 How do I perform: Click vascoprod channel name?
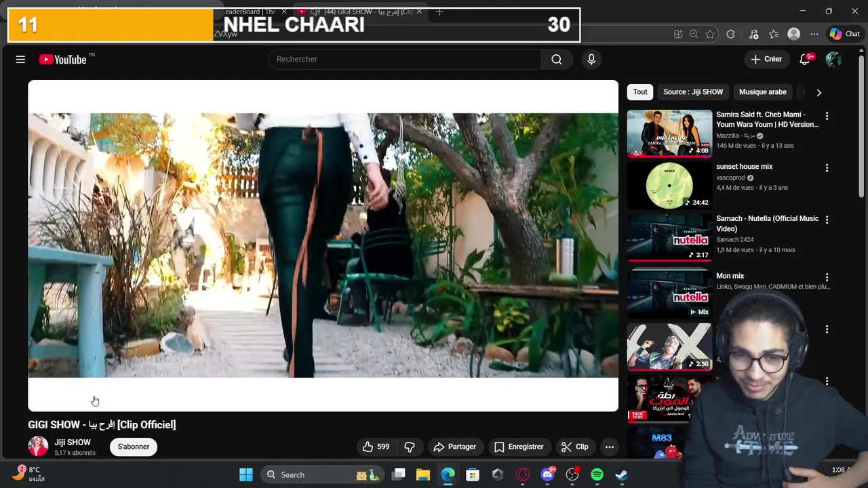[x=730, y=178]
